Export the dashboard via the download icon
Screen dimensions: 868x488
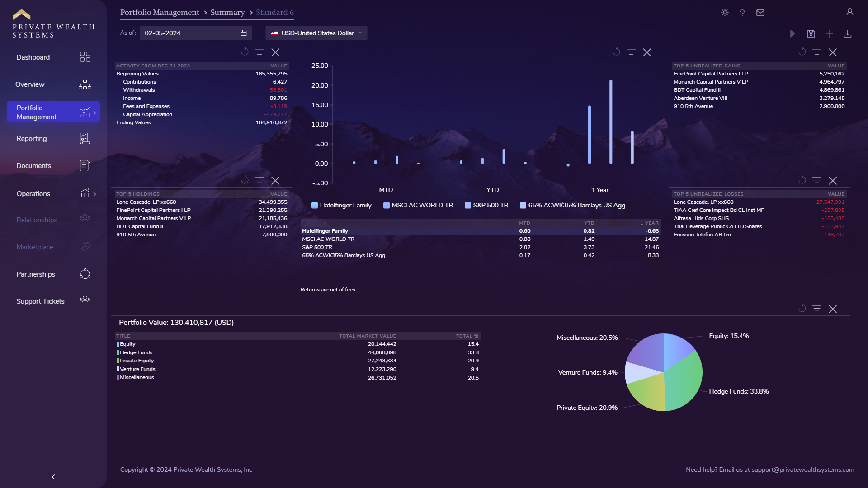click(848, 33)
